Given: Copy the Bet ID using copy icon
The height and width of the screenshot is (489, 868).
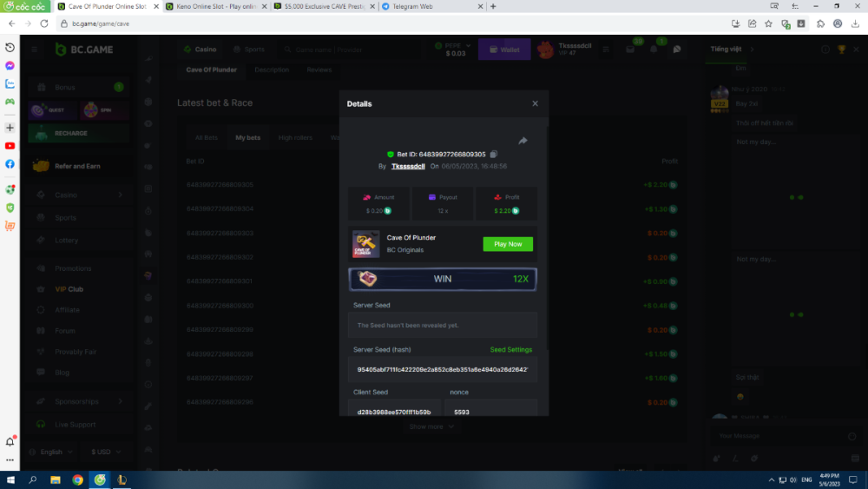Looking at the screenshot, I should point(494,155).
